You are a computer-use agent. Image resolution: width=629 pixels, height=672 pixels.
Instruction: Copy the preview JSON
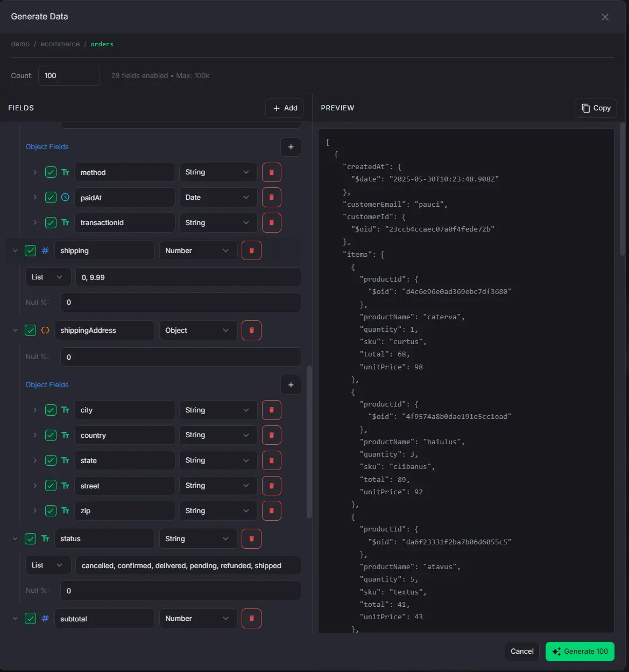point(596,108)
